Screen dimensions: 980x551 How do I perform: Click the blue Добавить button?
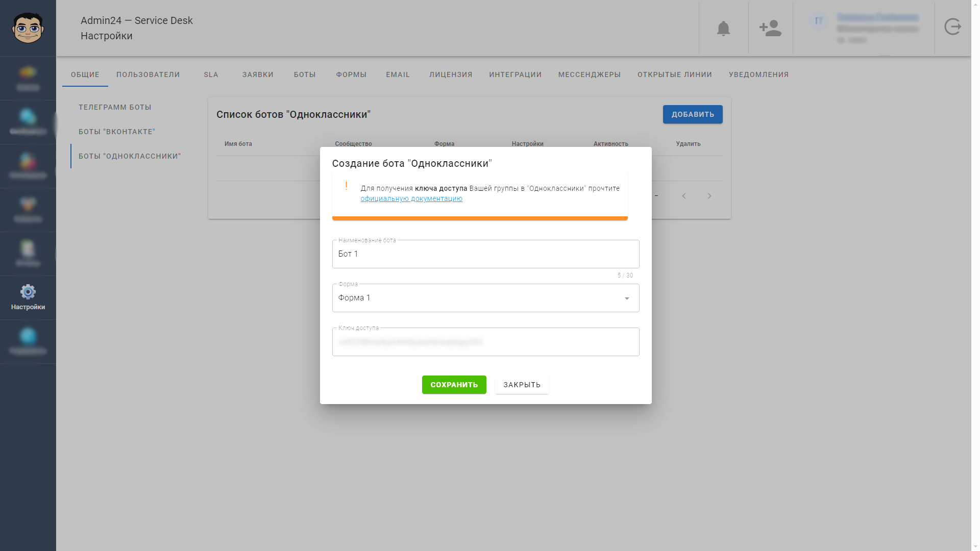coord(693,114)
